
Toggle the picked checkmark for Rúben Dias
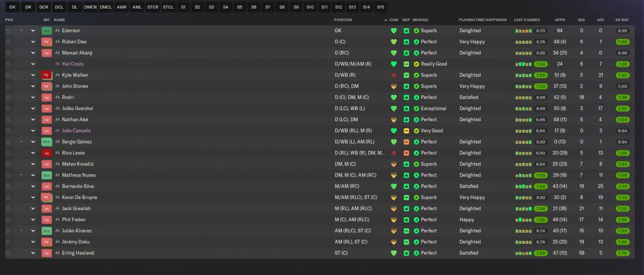click(x=8, y=42)
